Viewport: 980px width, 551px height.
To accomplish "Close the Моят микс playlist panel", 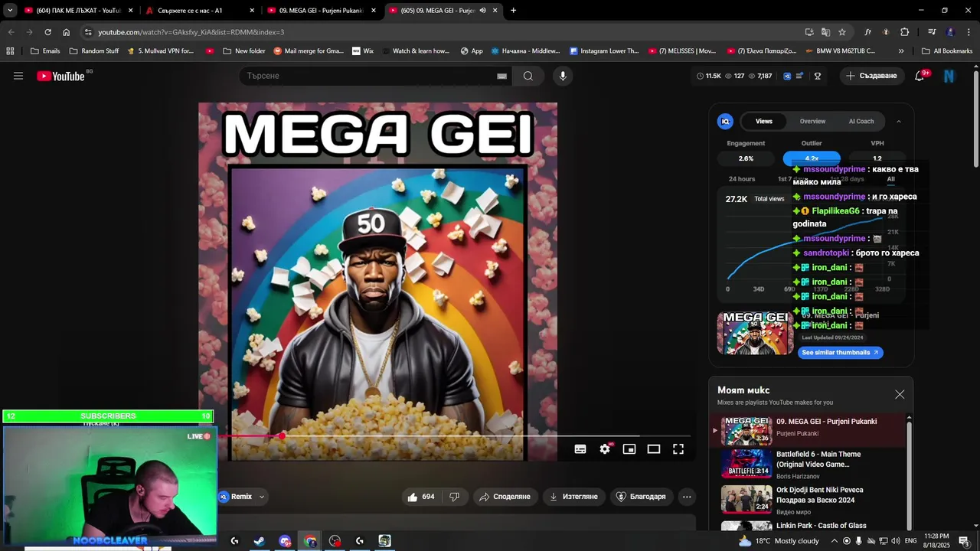I will pyautogui.click(x=900, y=394).
